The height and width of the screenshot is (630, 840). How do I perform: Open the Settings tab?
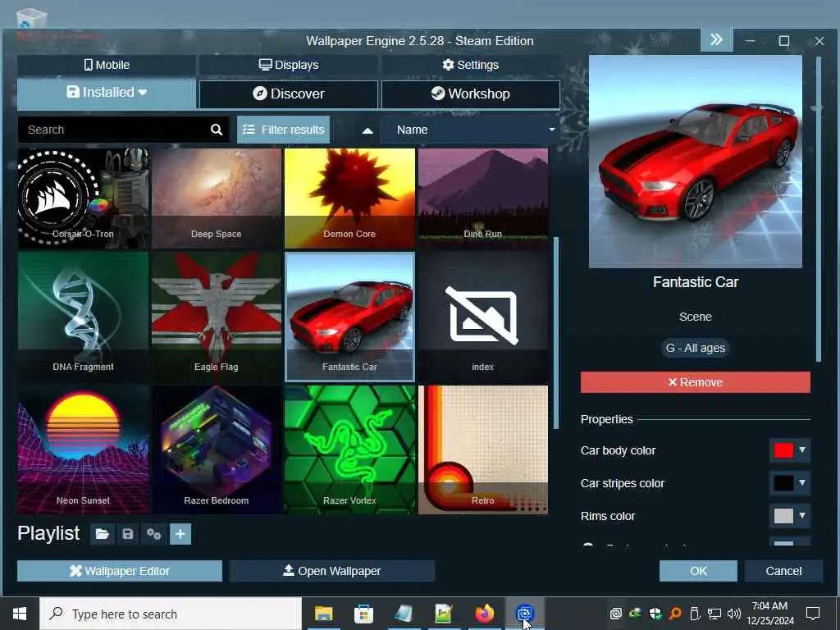(x=470, y=65)
